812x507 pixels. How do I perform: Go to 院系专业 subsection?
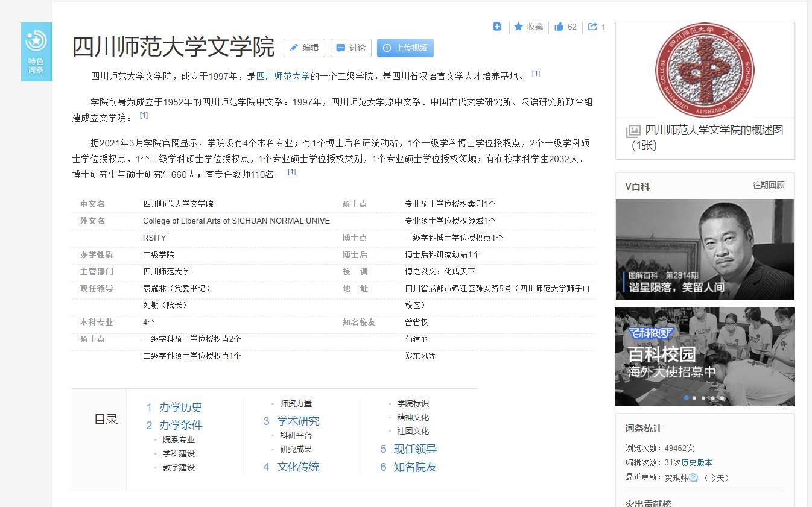pos(179,439)
